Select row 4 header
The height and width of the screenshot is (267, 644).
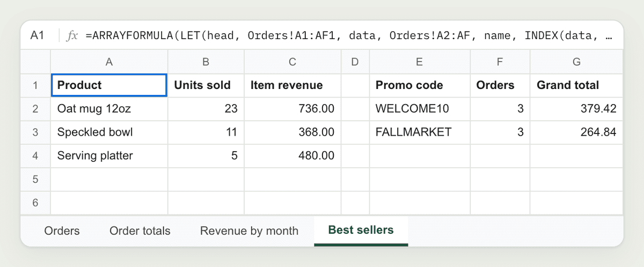(x=35, y=156)
